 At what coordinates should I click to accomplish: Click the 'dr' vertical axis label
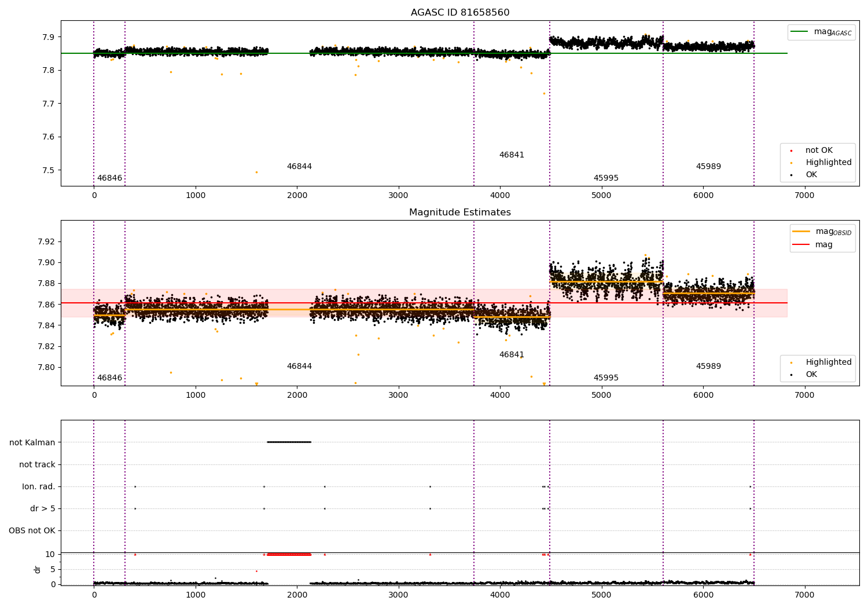coord(38,569)
